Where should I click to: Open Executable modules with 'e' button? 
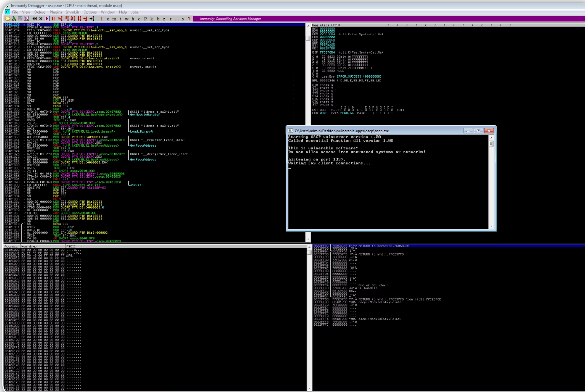[x=108, y=19]
